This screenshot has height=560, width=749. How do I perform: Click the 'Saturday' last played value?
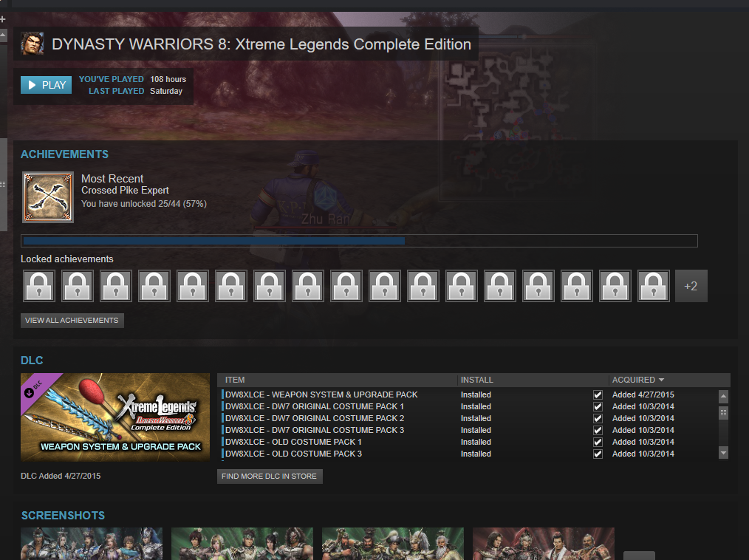[x=166, y=92]
